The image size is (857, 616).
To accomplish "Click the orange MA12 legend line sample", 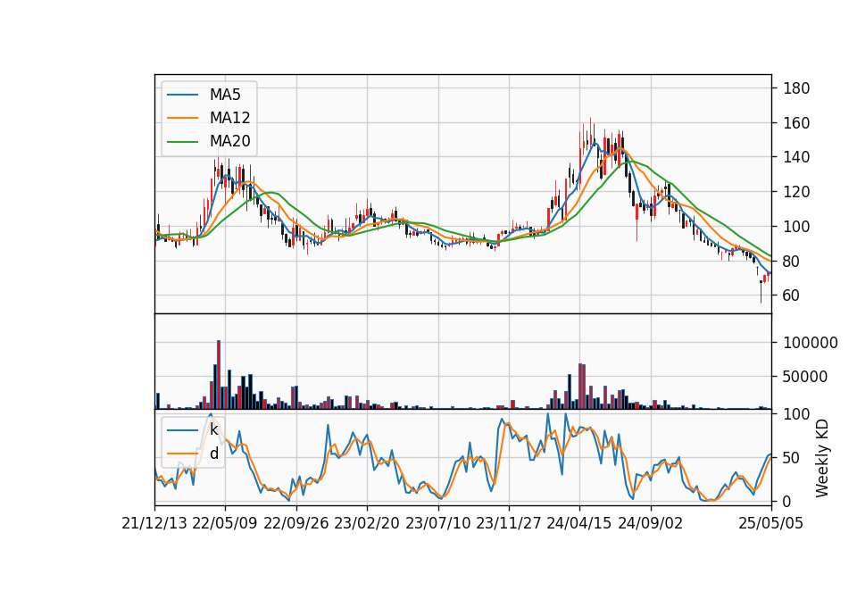I will point(182,118).
